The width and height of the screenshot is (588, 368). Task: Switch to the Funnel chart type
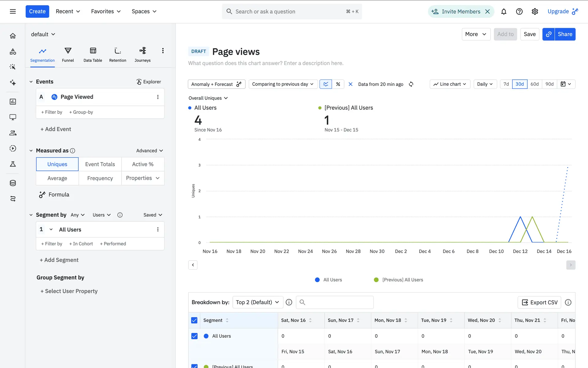point(68,55)
